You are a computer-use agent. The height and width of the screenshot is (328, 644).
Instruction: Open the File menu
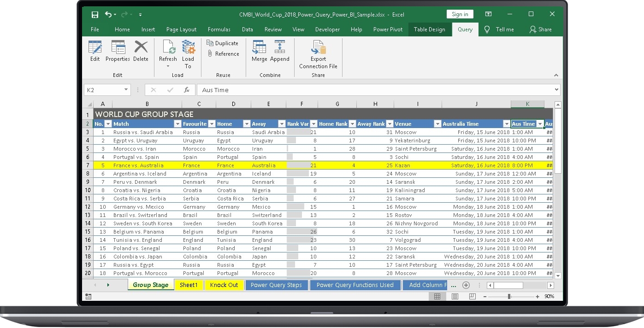[x=95, y=29]
